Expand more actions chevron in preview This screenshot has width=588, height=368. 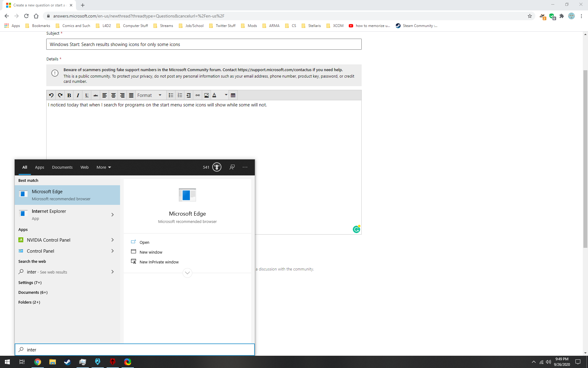click(x=187, y=273)
